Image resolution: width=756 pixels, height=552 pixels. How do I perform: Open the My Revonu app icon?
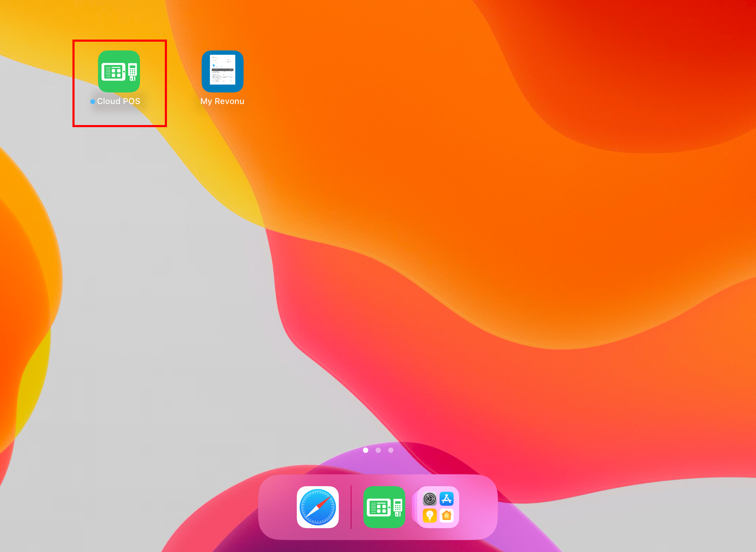click(223, 71)
